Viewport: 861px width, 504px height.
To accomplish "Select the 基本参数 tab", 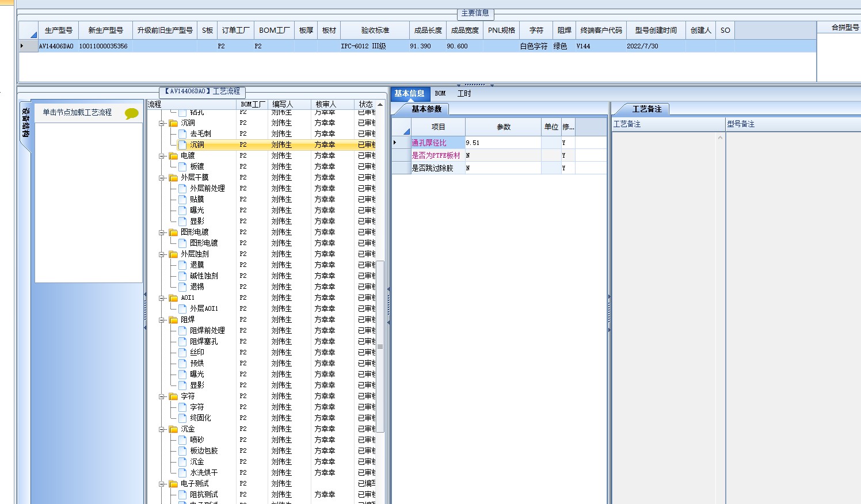I will click(x=426, y=109).
